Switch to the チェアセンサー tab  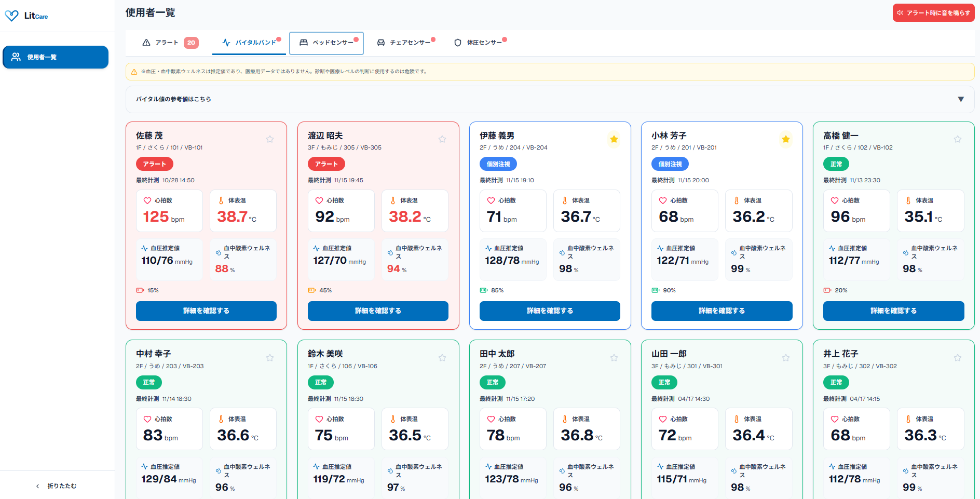tap(405, 43)
